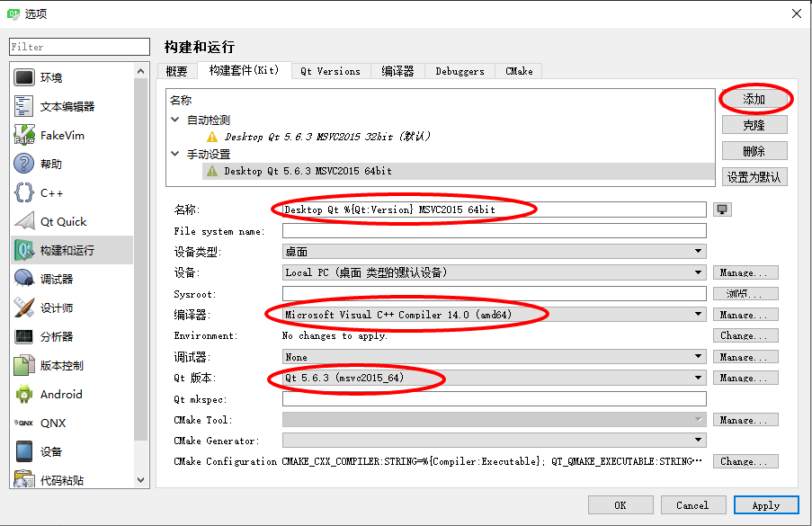Collapse the 手动设置 manual kits group
Screen dimensions: 812x526
(175, 154)
